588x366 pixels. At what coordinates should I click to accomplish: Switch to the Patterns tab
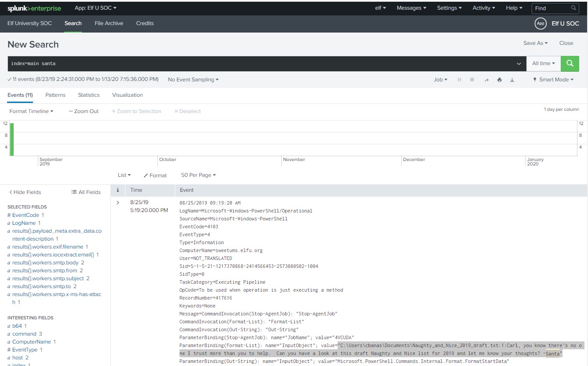pyautogui.click(x=55, y=95)
